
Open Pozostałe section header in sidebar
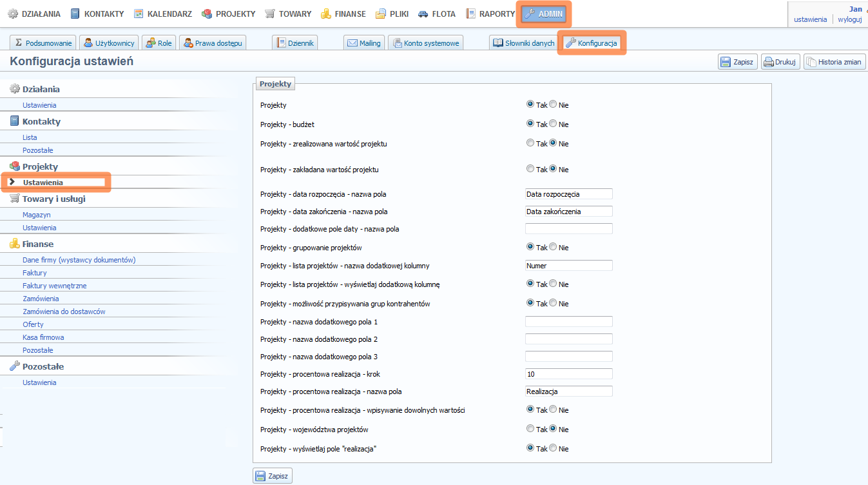(x=43, y=366)
